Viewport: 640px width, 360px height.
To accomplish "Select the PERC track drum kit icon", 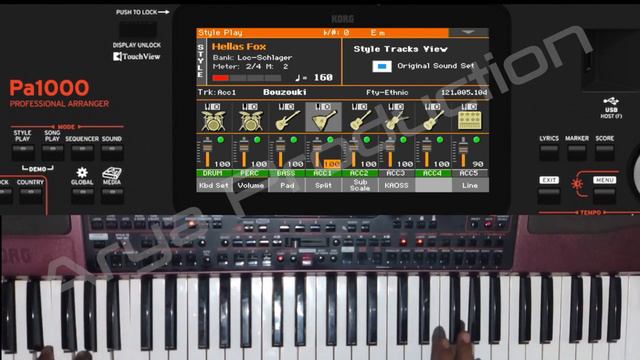I will (250, 120).
